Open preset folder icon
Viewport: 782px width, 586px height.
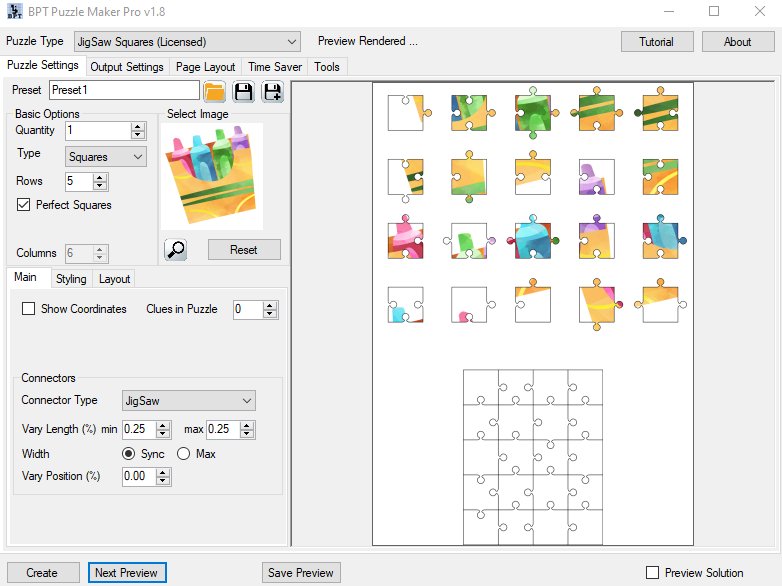click(214, 92)
